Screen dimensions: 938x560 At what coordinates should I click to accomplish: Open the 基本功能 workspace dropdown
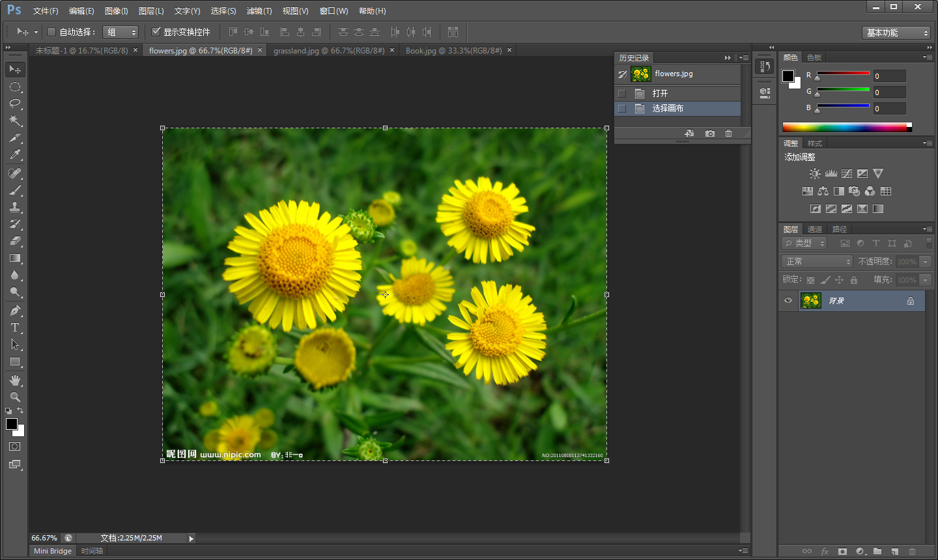(896, 33)
